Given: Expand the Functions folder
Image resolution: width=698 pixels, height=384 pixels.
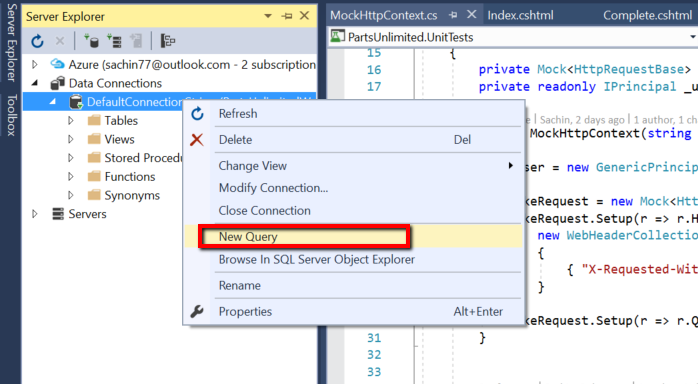Looking at the screenshot, I should tap(71, 177).
